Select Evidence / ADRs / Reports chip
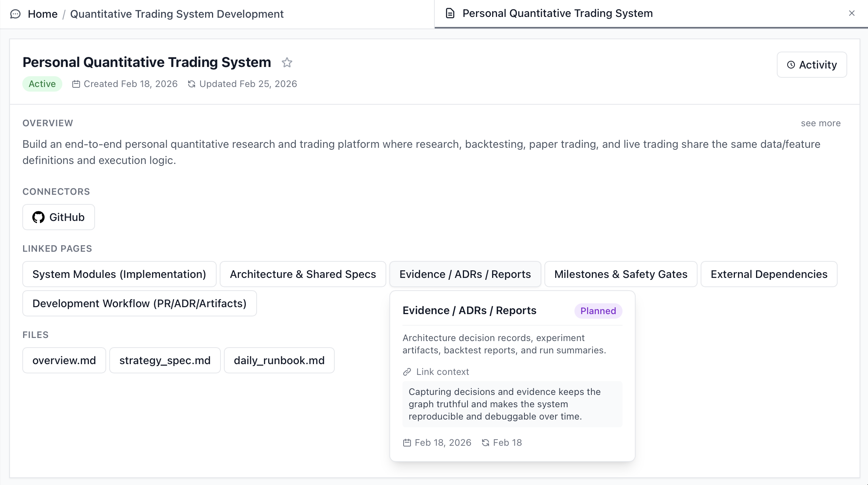Image resolution: width=868 pixels, height=485 pixels. click(465, 274)
